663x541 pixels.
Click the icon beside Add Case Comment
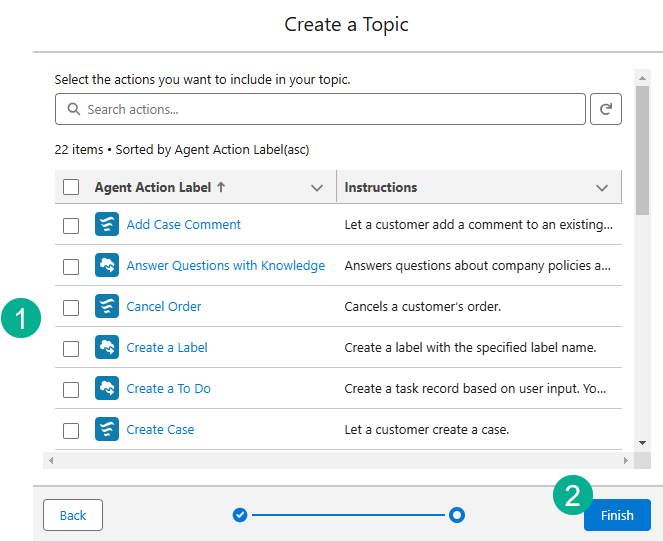[x=107, y=225]
